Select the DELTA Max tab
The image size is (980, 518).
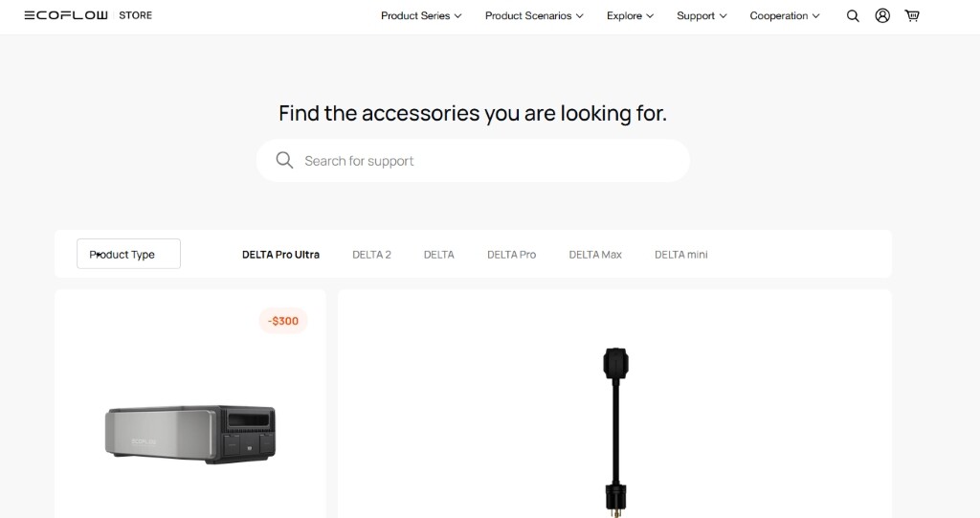coord(595,255)
